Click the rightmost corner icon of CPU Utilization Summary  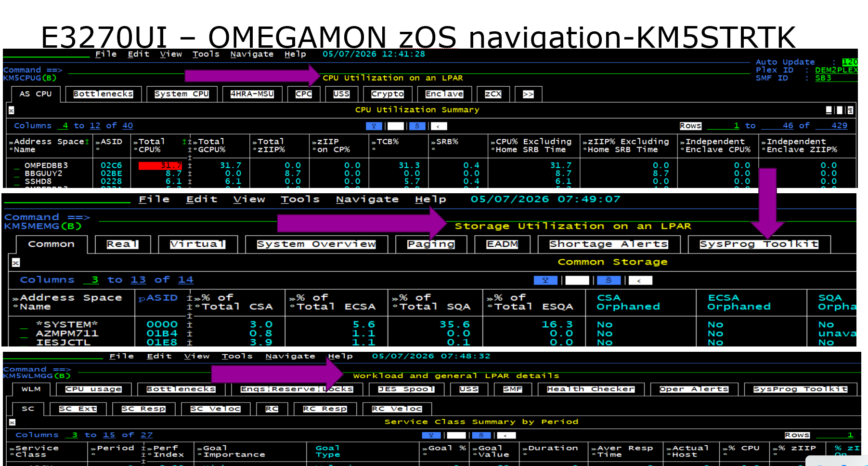[850, 110]
